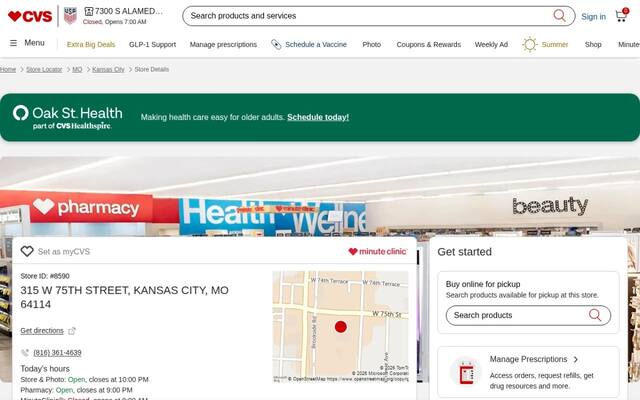
Task: Click the Menu label text
Action: (x=34, y=43)
